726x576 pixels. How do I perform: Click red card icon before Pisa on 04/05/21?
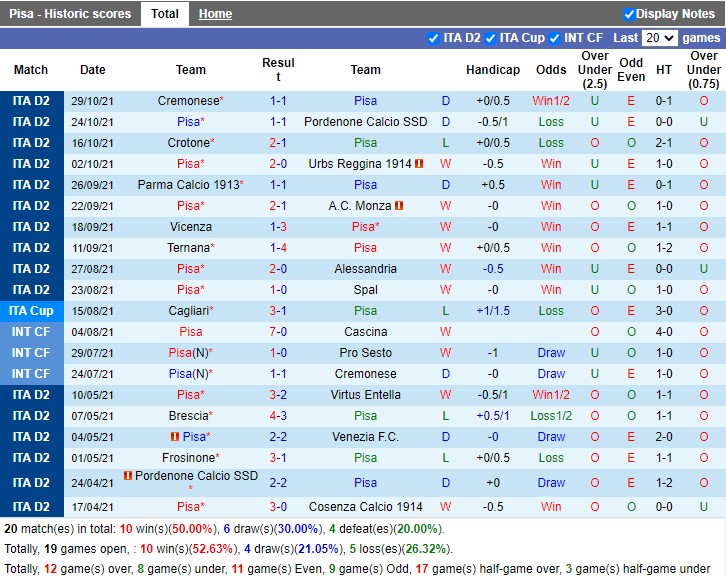174,437
